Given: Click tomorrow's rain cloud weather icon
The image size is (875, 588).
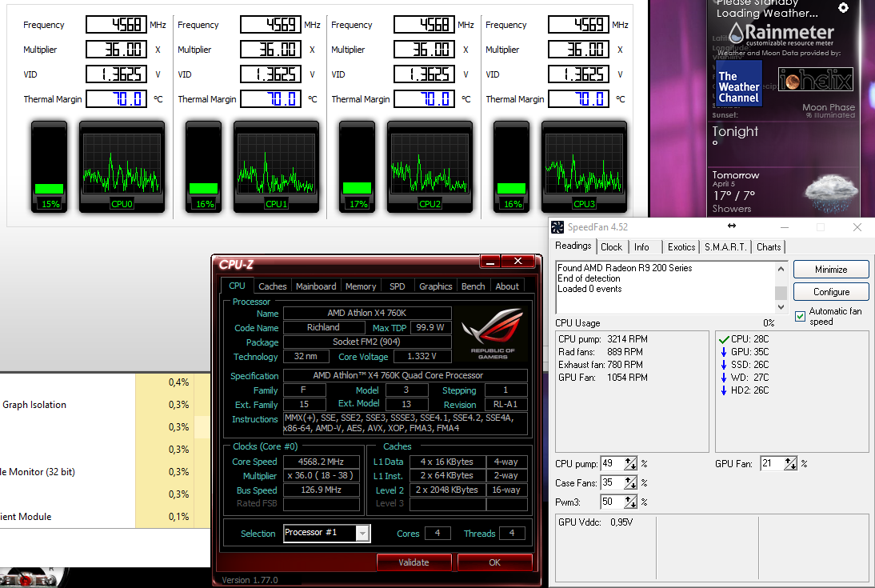Looking at the screenshot, I should coord(831,194).
